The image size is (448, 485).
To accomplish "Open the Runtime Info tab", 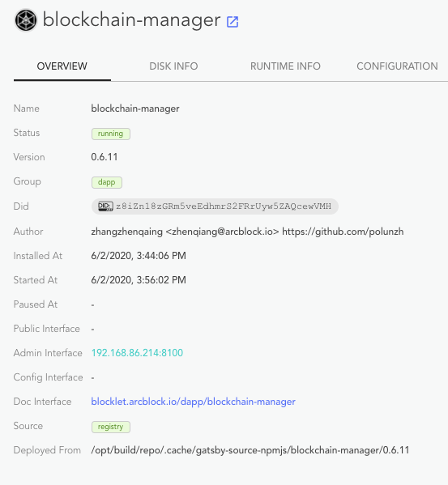I will (285, 66).
